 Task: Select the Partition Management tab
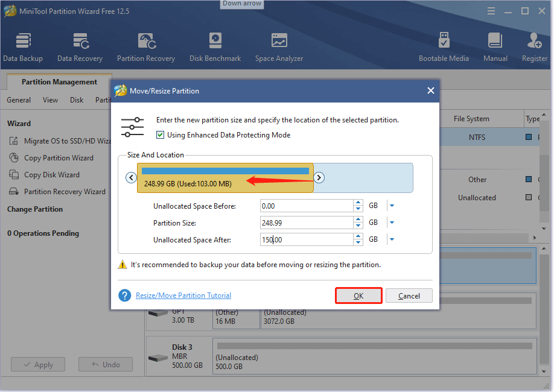point(59,82)
